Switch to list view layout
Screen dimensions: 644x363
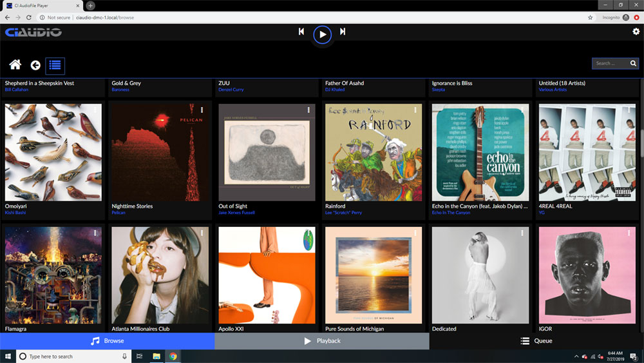pos(55,65)
